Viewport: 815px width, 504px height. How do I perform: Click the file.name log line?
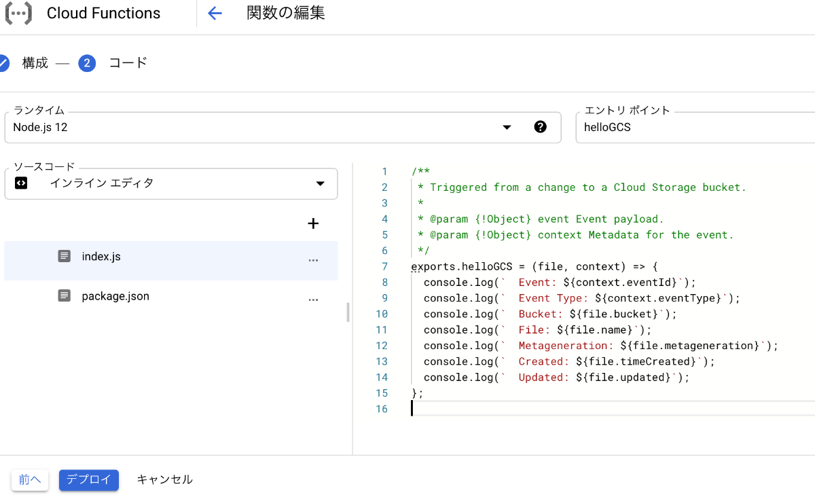tap(537, 329)
